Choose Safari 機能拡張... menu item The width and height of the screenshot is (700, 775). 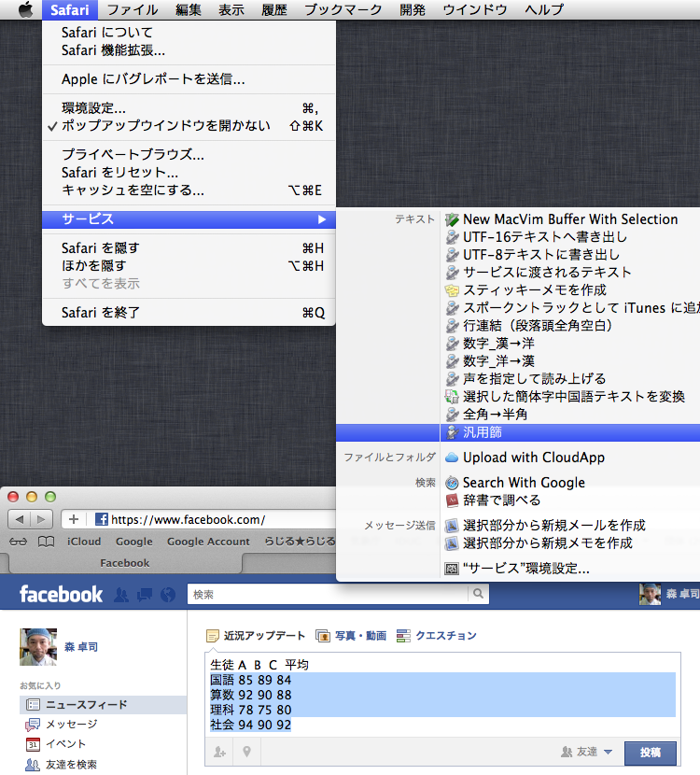pos(189,50)
